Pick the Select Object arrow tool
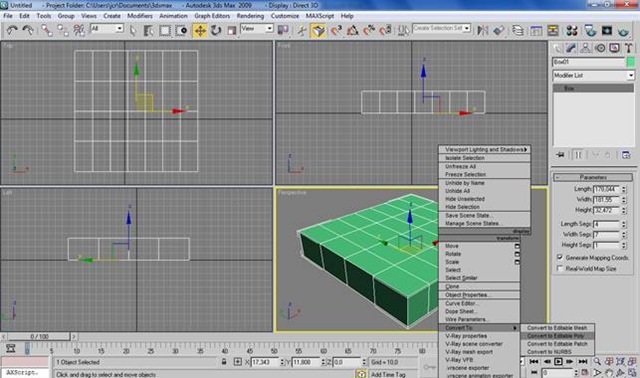 coord(133,31)
